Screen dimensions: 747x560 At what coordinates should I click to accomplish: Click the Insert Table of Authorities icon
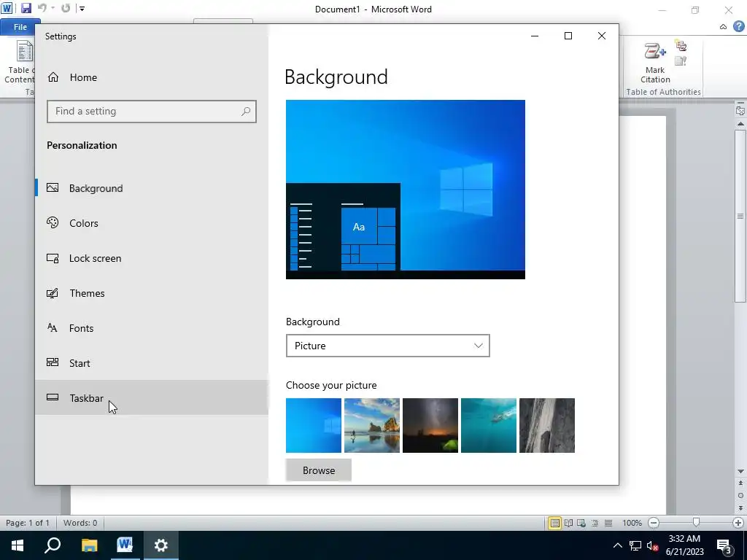(x=681, y=46)
